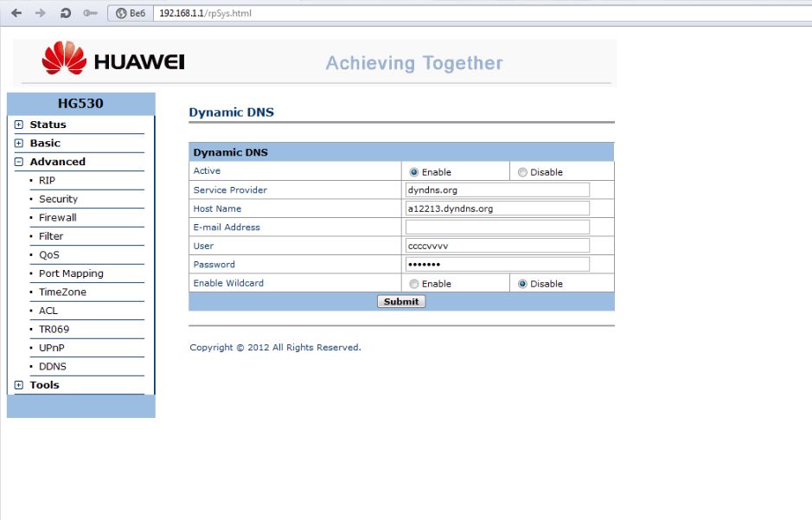The width and height of the screenshot is (812, 520).
Task: Open the ACL settings page
Action: [48, 311]
